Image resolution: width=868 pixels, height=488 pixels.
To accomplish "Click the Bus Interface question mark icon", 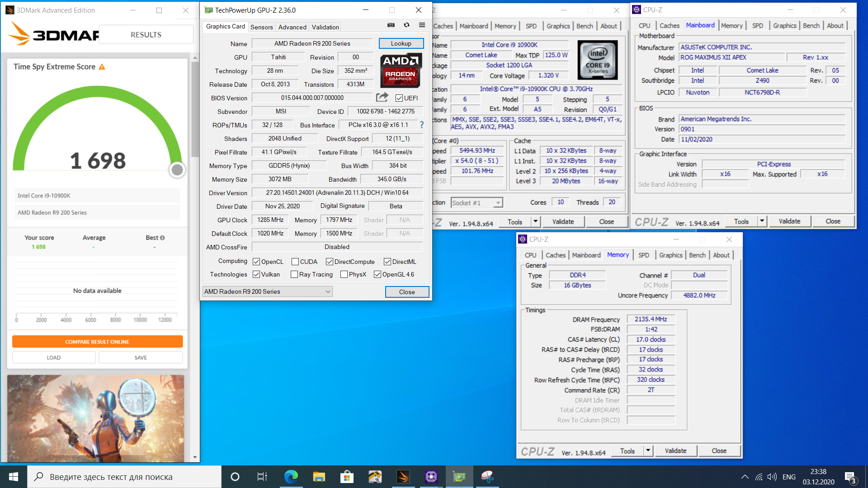I will pos(422,125).
